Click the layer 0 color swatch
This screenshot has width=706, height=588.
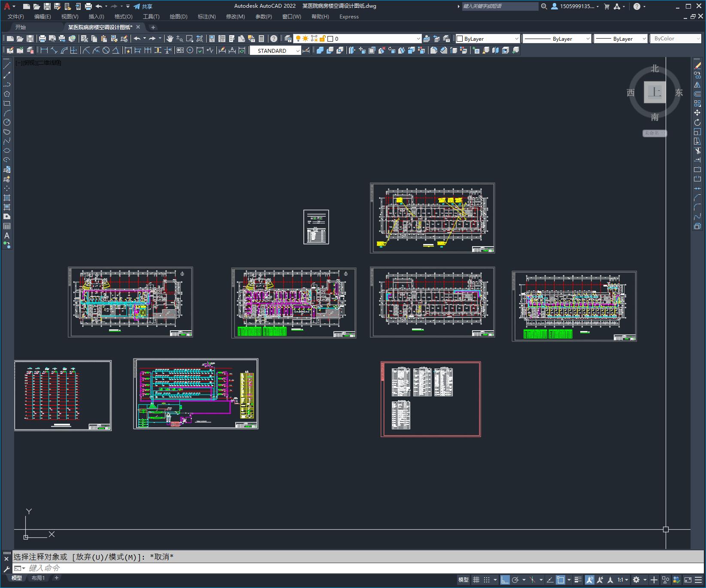pyautogui.click(x=330, y=39)
